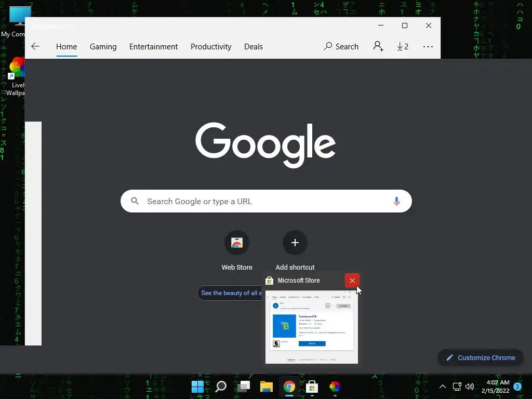Click the Customize Chrome button
Screen dimensions: 532x399
pos(481,357)
